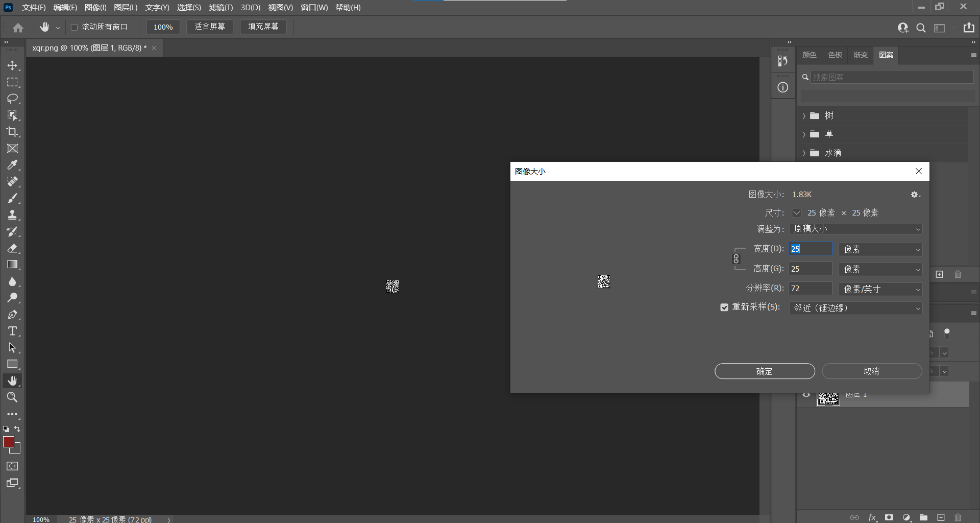Click the 100% zoom button
This screenshot has width=980, height=523.
click(163, 27)
